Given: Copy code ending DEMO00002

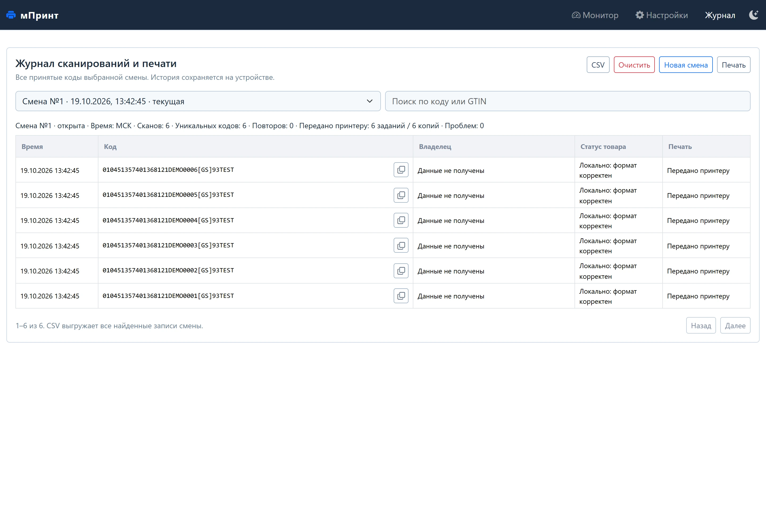Looking at the screenshot, I should coord(401,271).
